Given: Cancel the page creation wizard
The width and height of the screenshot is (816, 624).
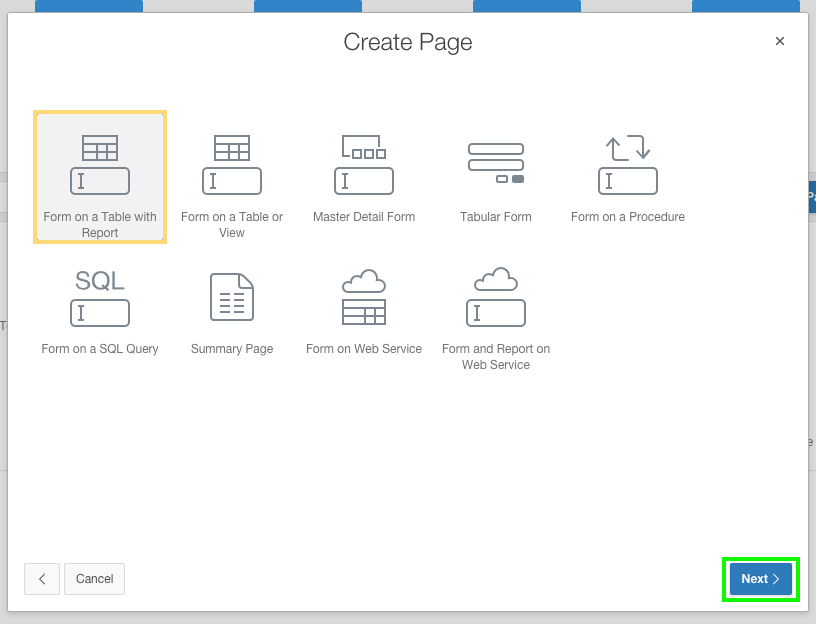Looking at the screenshot, I should (x=94, y=579).
